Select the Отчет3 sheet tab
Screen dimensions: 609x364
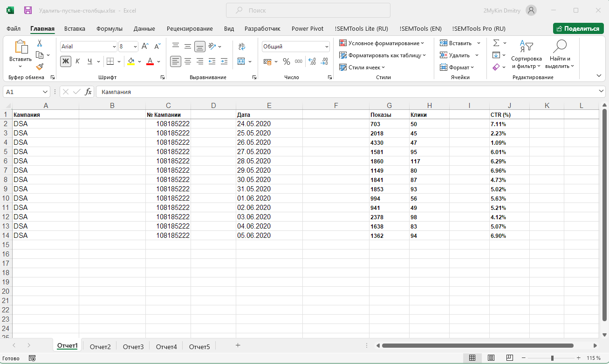tap(133, 347)
